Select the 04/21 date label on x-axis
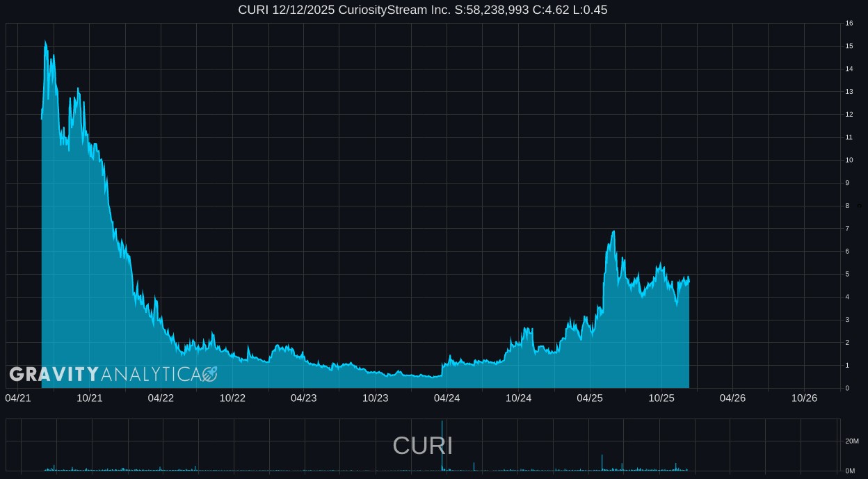The height and width of the screenshot is (479, 868). (x=17, y=398)
